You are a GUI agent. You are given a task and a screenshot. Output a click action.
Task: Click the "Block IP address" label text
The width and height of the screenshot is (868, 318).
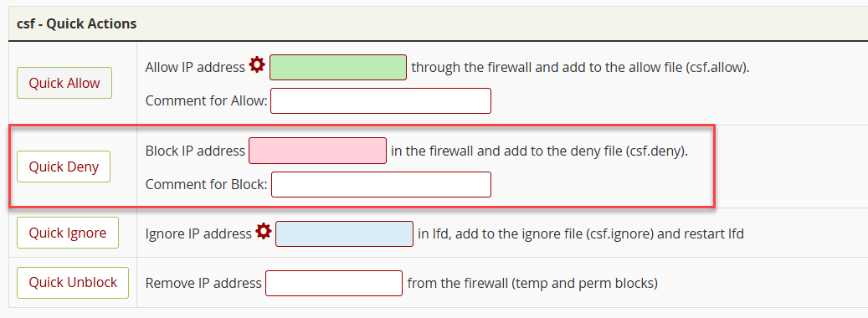click(x=195, y=151)
